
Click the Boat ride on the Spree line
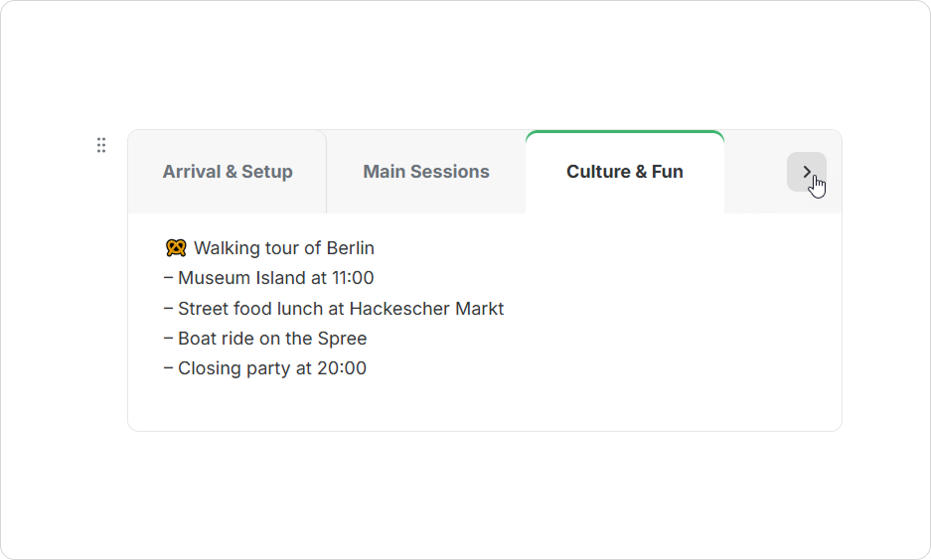coord(265,339)
